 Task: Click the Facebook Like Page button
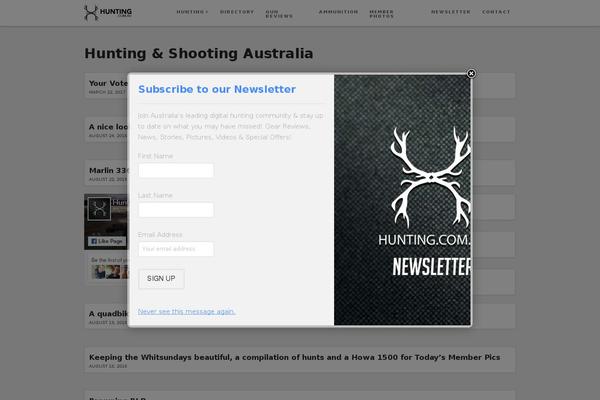click(x=107, y=241)
